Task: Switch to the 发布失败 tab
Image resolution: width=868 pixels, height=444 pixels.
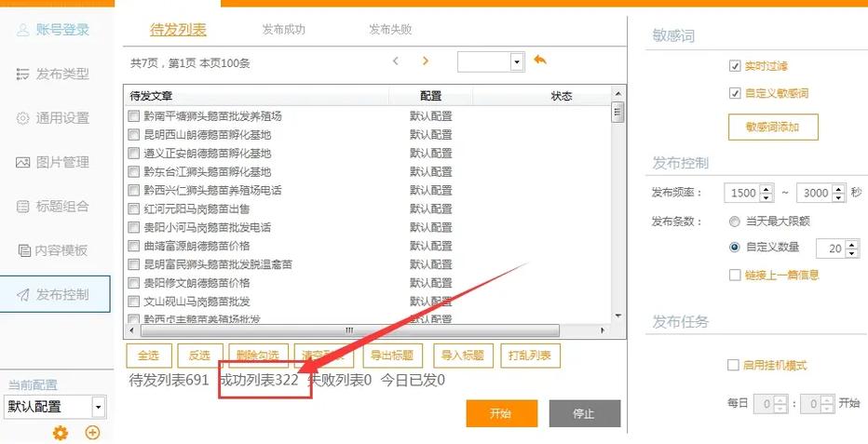Action: (389, 30)
